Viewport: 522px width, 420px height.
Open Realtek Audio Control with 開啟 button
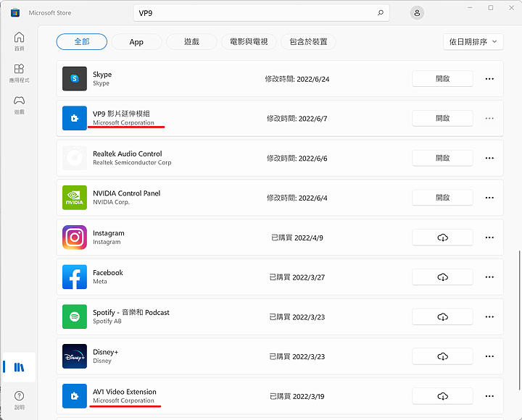pos(442,158)
